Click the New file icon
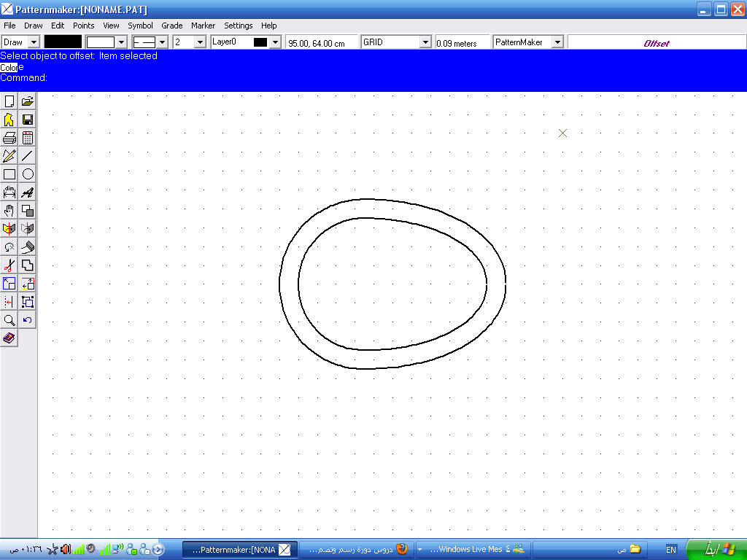 point(9,101)
